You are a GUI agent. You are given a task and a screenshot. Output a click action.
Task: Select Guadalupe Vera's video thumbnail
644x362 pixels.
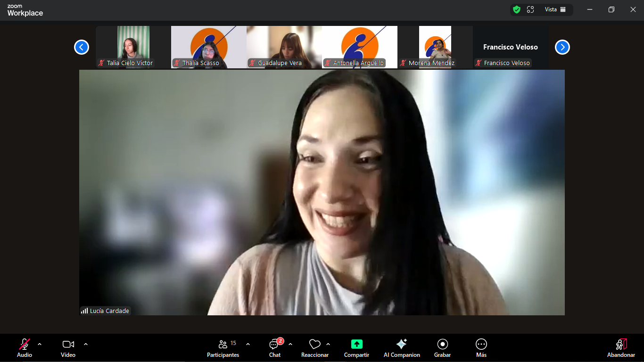(x=284, y=47)
